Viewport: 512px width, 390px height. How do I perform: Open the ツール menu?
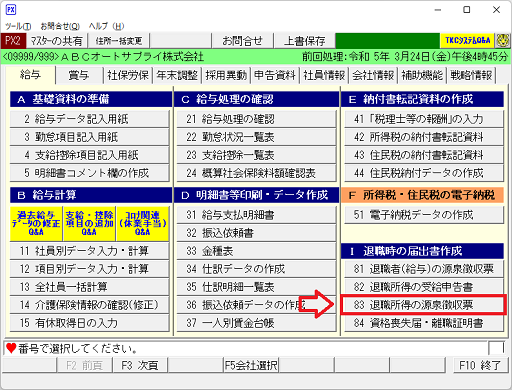click(x=18, y=26)
